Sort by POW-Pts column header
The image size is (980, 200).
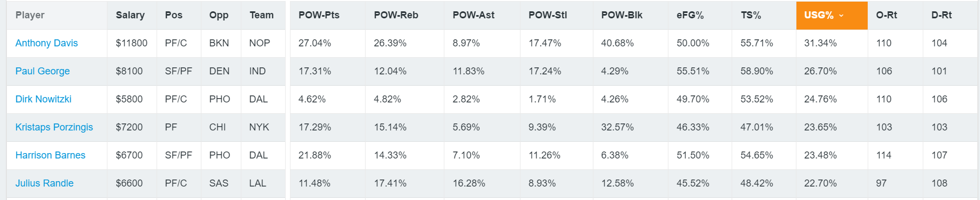[319, 15]
